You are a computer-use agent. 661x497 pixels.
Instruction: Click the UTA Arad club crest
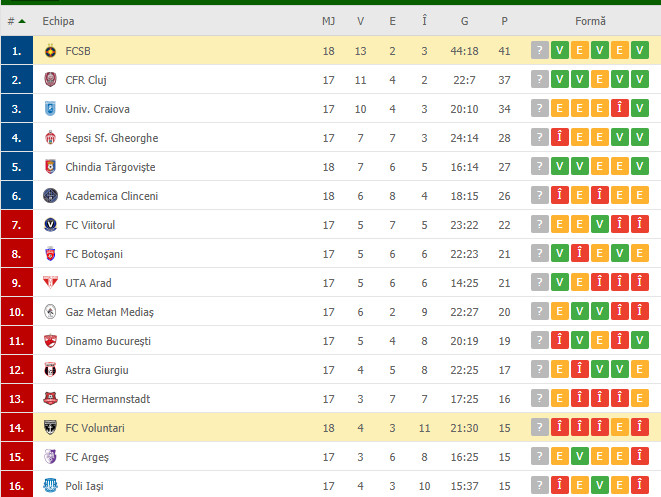click(50, 283)
